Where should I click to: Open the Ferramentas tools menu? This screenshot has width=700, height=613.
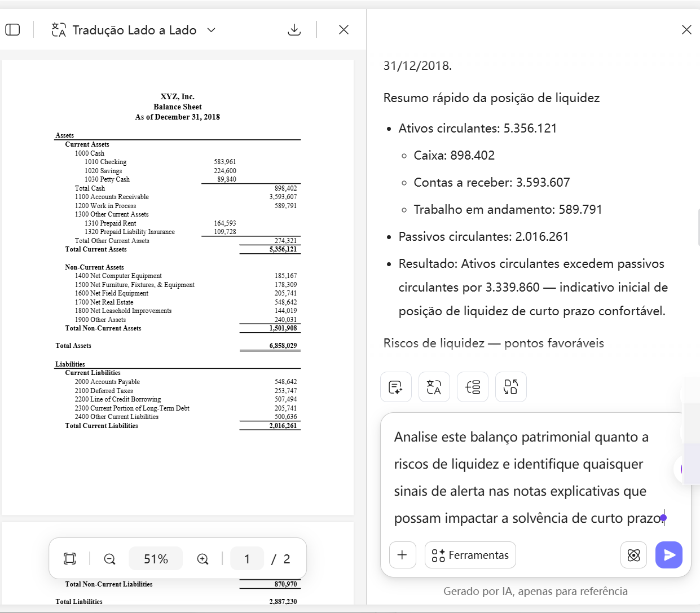click(x=470, y=555)
